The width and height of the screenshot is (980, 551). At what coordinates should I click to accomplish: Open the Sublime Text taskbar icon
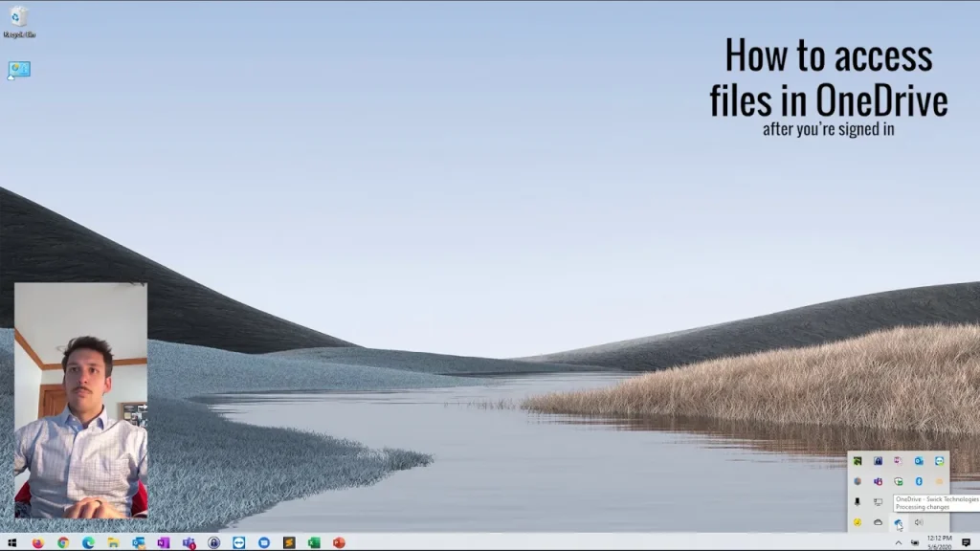tap(289, 542)
